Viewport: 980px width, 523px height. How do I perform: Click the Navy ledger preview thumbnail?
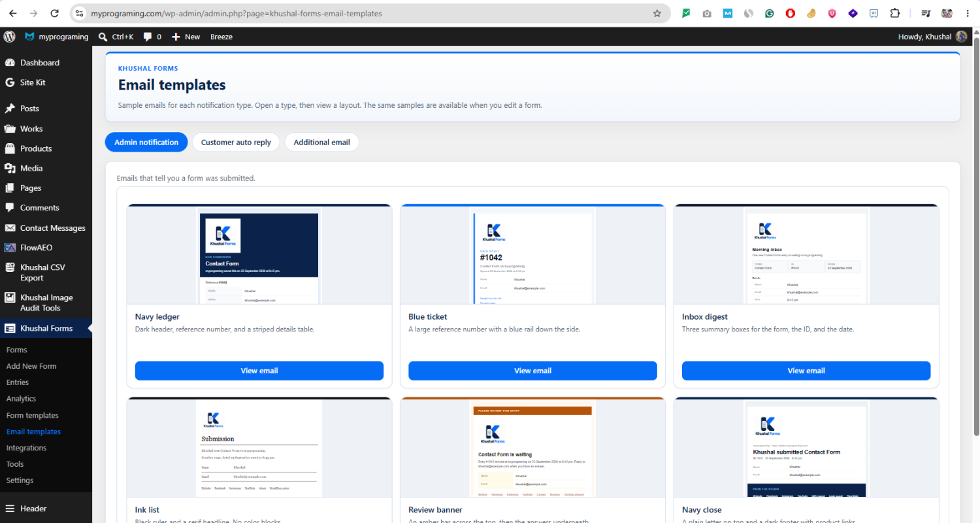coord(259,255)
